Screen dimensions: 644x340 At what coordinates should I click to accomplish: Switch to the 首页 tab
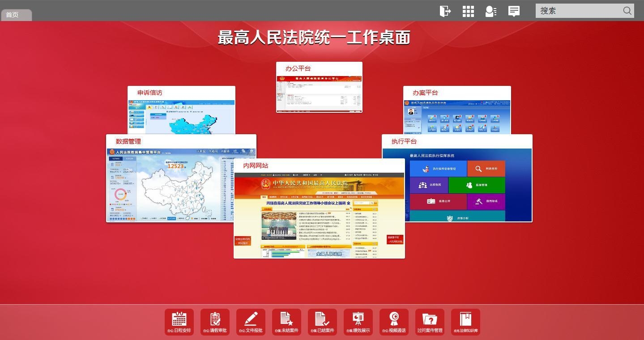13,15
